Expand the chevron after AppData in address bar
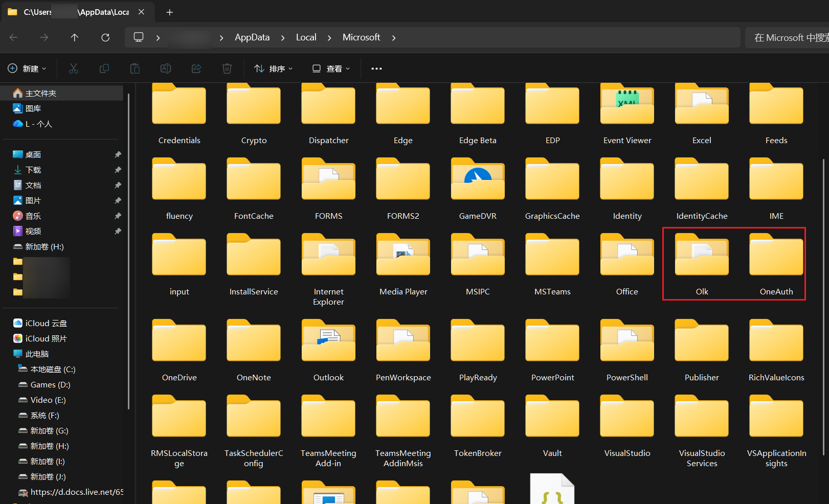 pyautogui.click(x=283, y=38)
